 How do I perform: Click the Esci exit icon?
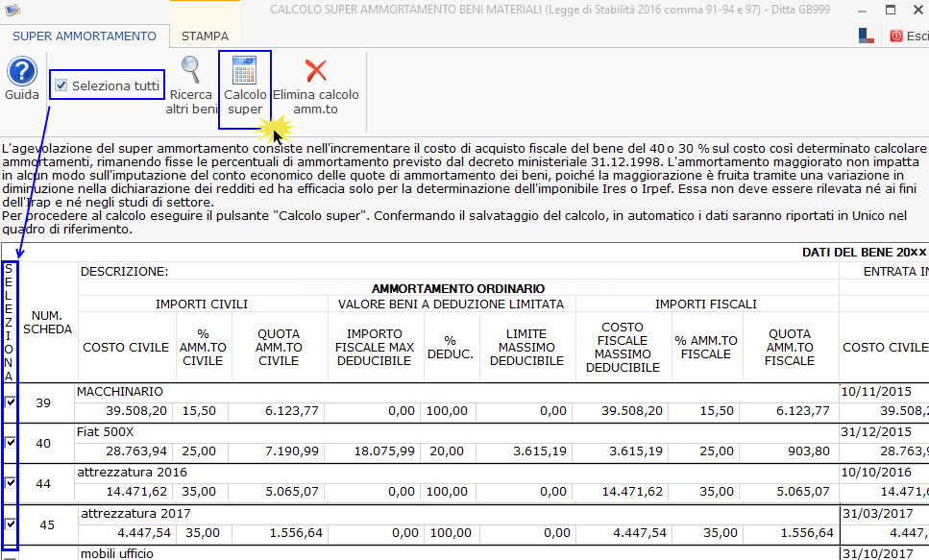pos(897,36)
